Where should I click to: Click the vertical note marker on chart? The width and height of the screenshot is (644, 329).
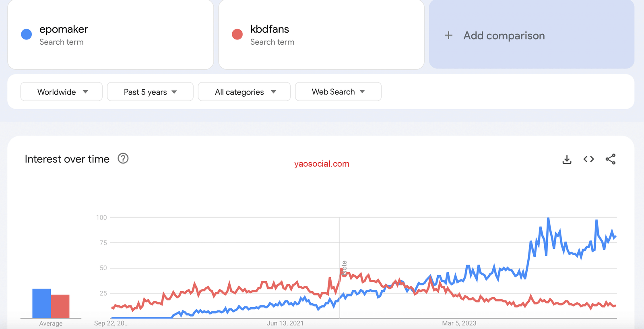[x=344, y=267]
